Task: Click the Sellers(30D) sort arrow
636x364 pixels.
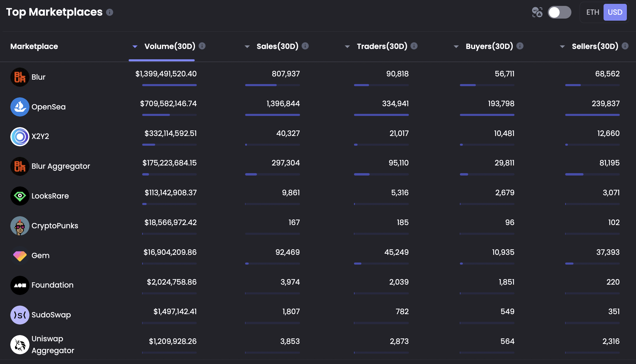Action: 562,46
